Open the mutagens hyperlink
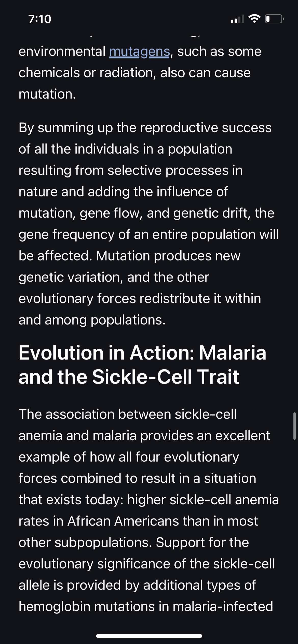This screenshot has width=298, height=644. click(139, 52)
